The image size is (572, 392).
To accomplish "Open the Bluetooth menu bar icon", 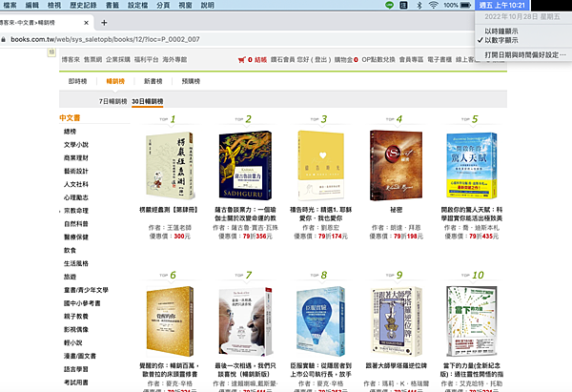I will pos(419,5).
